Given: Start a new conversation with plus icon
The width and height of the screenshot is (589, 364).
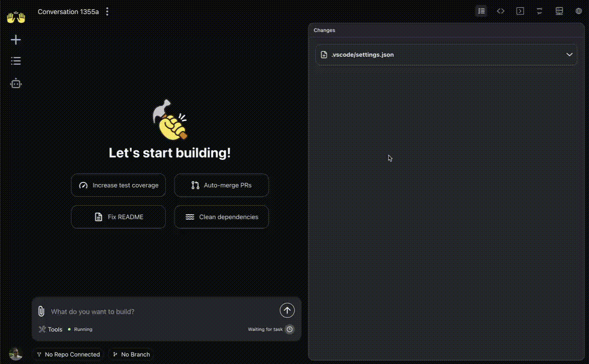Looking at the screenshot, I should coord(16,39).
